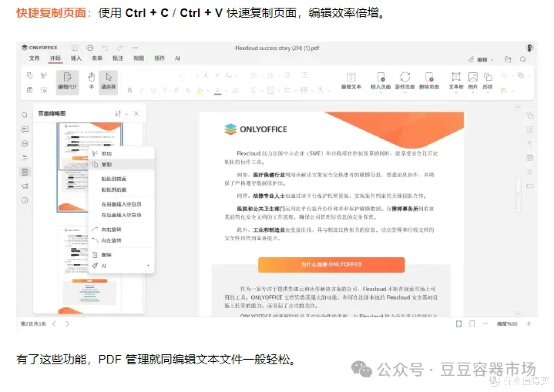Toggle Bold formatting in the ribbon

pyautogui.click(x=130, y=91)
